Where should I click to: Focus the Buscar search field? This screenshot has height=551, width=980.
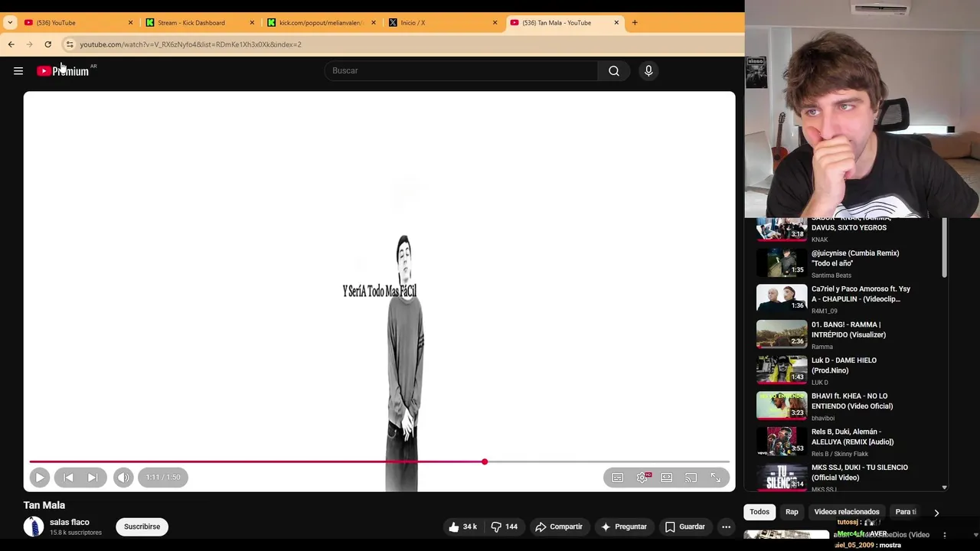click(x=461, y=71)
